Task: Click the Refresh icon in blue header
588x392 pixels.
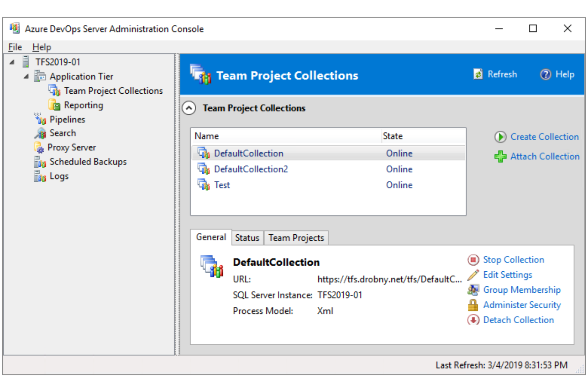Action: 478,74
